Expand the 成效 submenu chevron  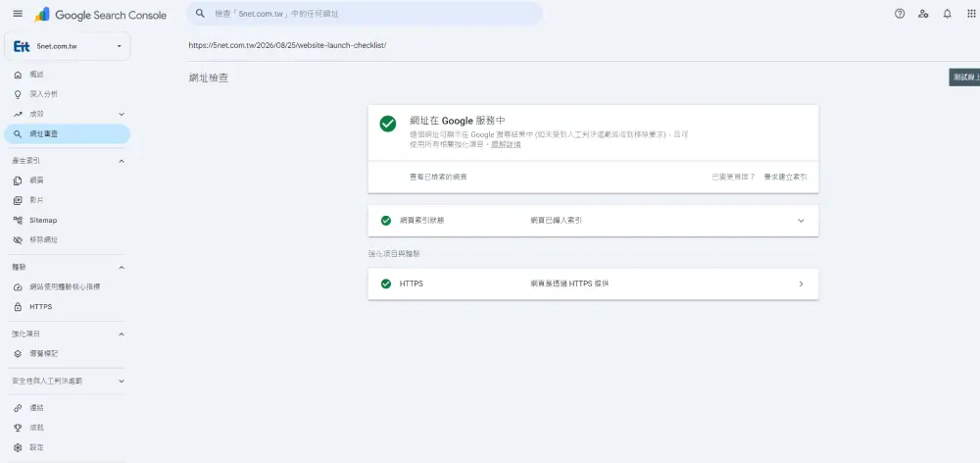click(122, 114)
